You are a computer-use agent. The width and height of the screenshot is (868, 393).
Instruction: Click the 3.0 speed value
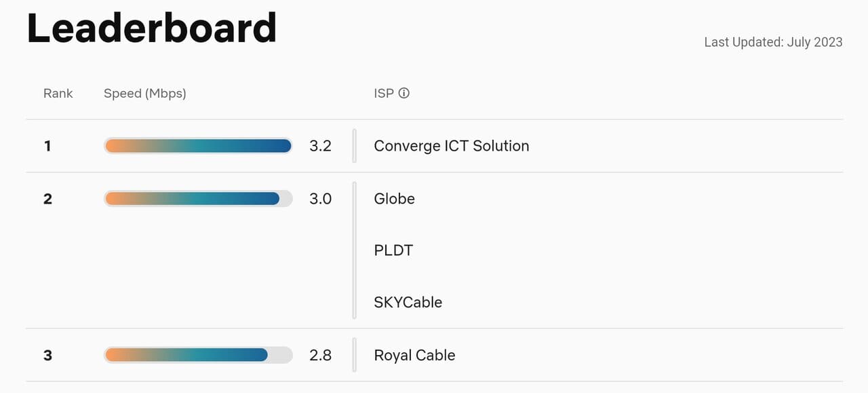320,198
